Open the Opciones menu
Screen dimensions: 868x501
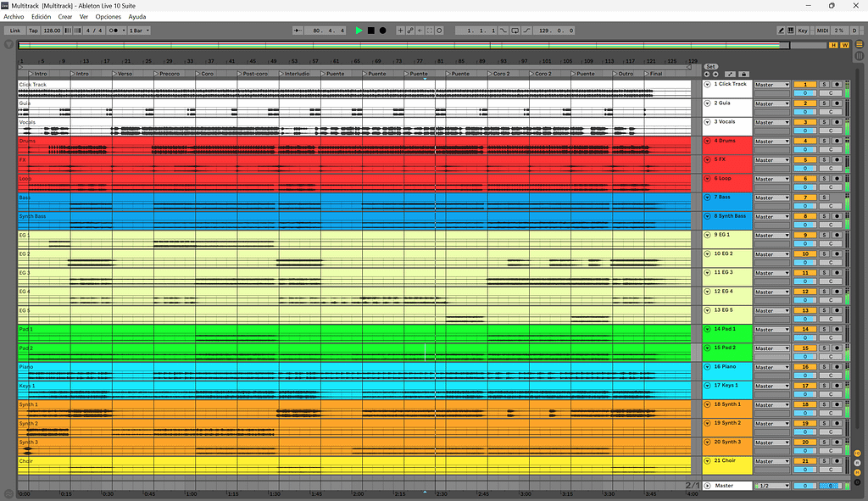(108, 17)
